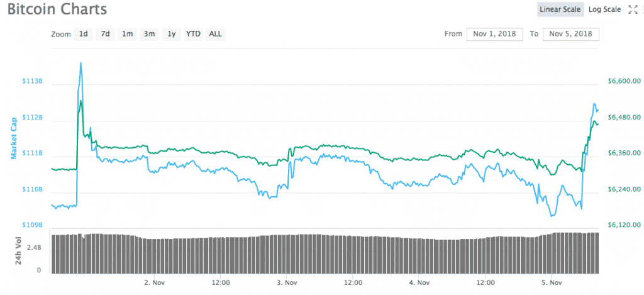Click the Market Cap axis label
This screenshot has height=295, width=644.
tap(14, 138)
